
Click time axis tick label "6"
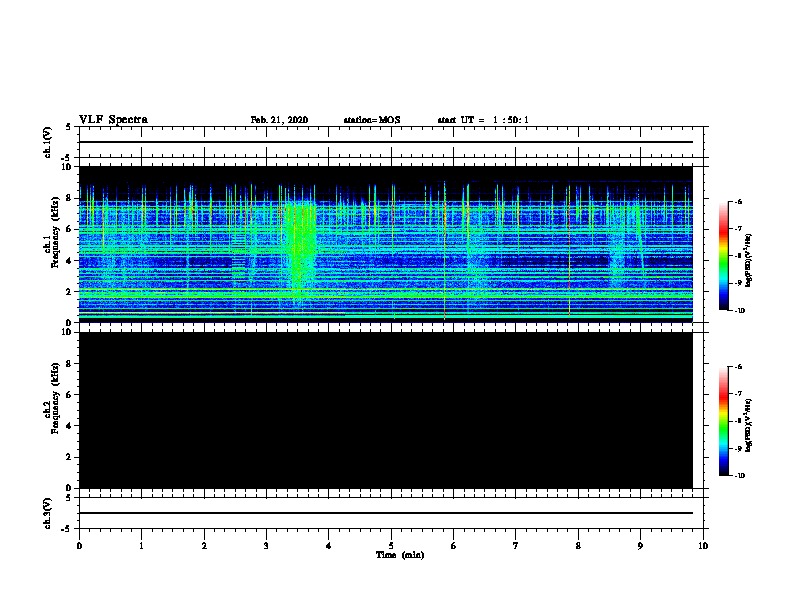coord(454,546)
